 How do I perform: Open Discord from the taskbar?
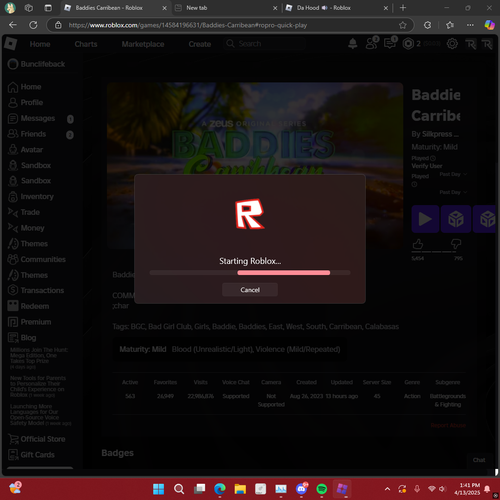(302, 489)
